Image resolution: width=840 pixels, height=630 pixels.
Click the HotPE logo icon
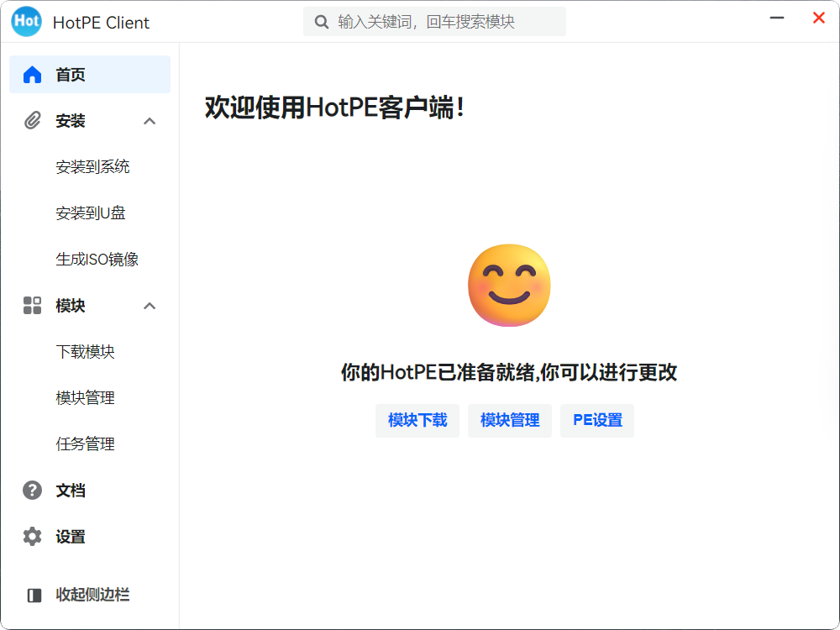pyautogui.click(x=26, y=22)
